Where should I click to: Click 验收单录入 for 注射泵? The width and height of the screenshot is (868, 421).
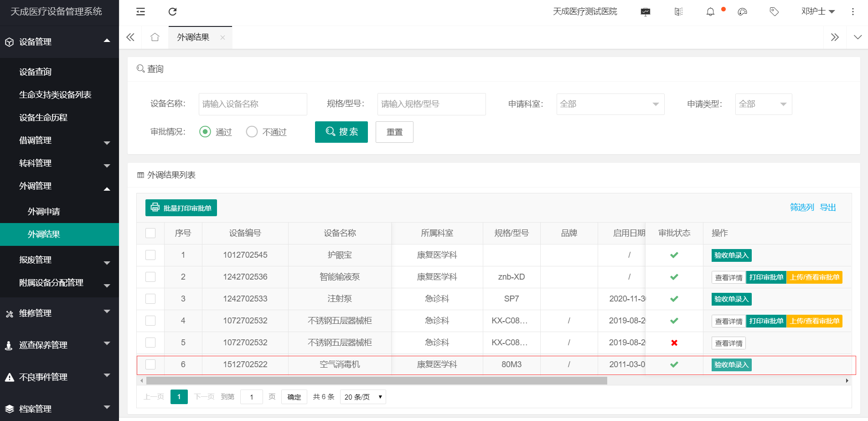tap(731, 299)
